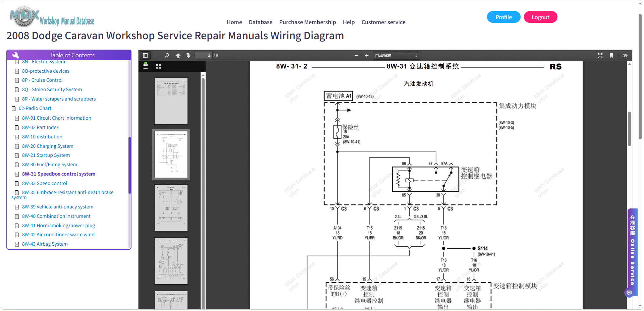
Task: Open 8N - Electric System section
Action: [x=44, y=62]
